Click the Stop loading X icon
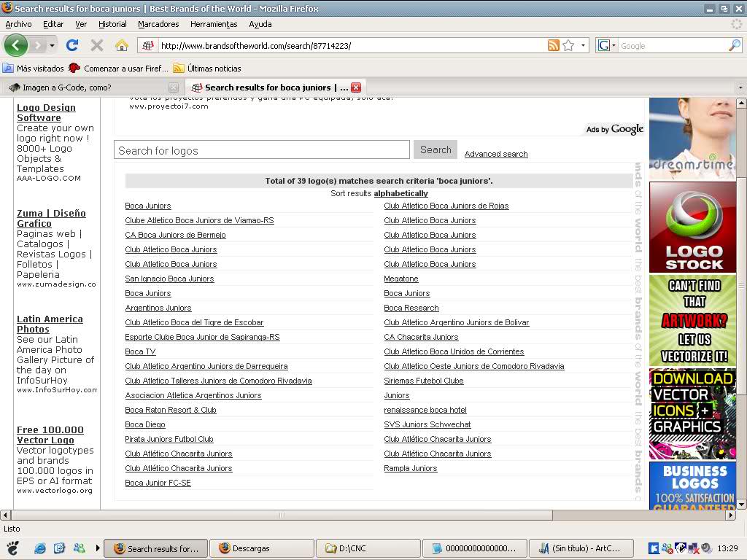 [x=97, y=45]
